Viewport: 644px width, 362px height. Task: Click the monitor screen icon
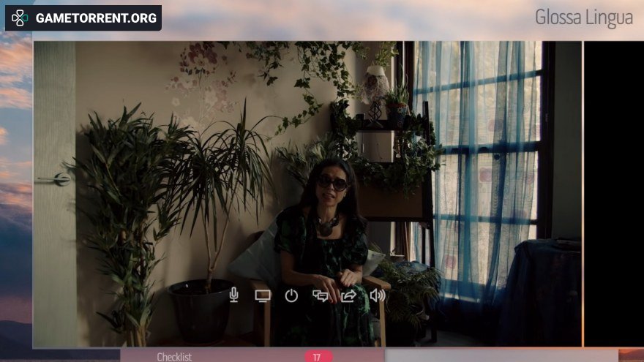[263, 295]
